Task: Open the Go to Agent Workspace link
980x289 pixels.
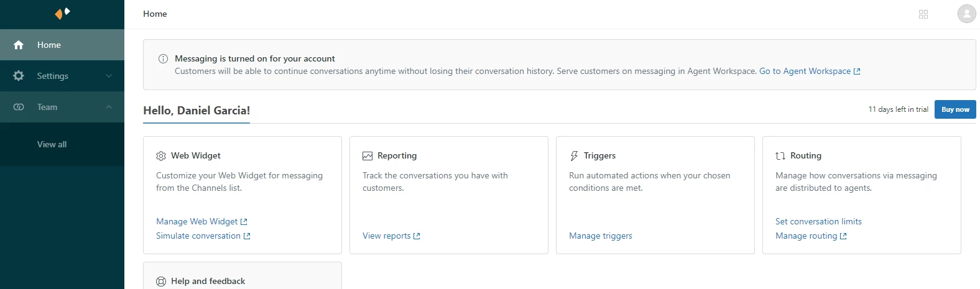Action: [x=809, y=71]
